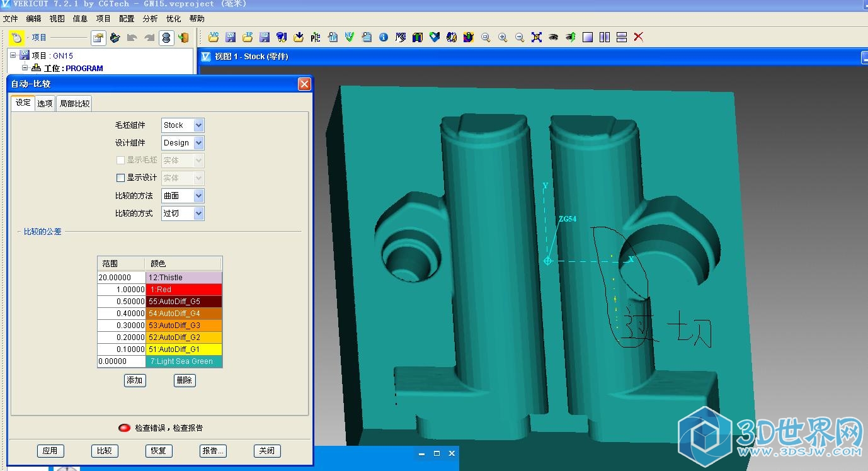This screenshot has width=868, height=471.
Task: Run comparison with 比较 button
Action: click(105, 451)
